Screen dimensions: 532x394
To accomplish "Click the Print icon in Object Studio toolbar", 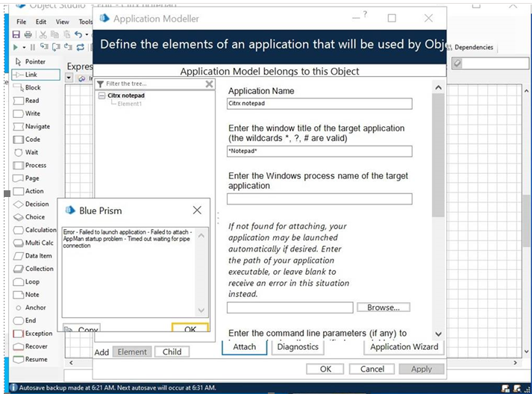I will (28, 34).
